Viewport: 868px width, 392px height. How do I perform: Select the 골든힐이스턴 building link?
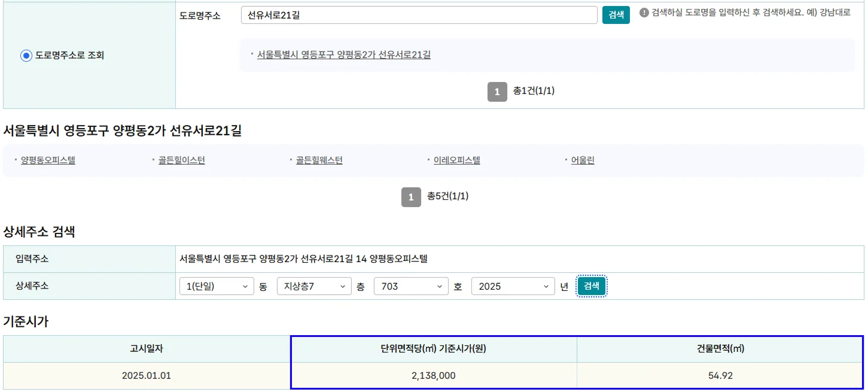click(181, 160)
